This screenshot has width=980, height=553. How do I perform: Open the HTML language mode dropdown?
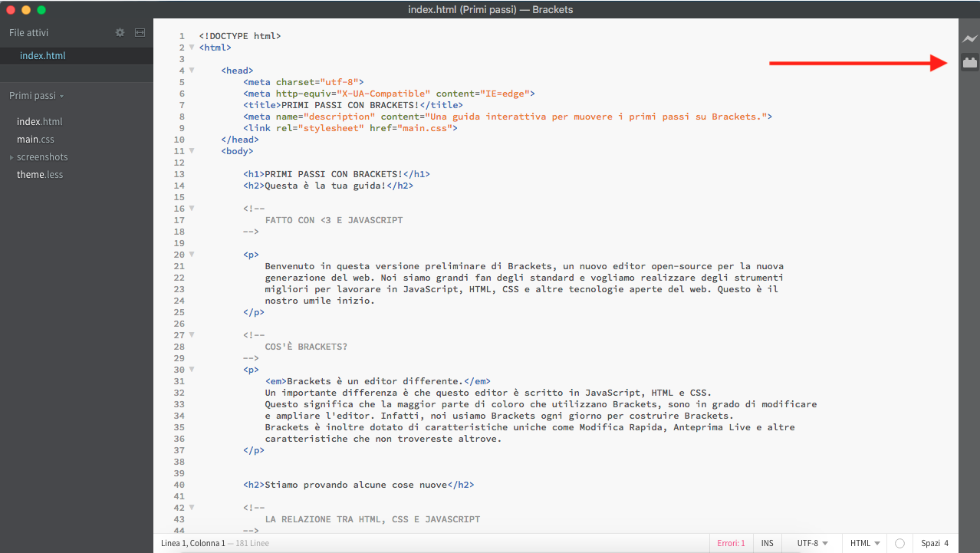[x=864, y=543]
